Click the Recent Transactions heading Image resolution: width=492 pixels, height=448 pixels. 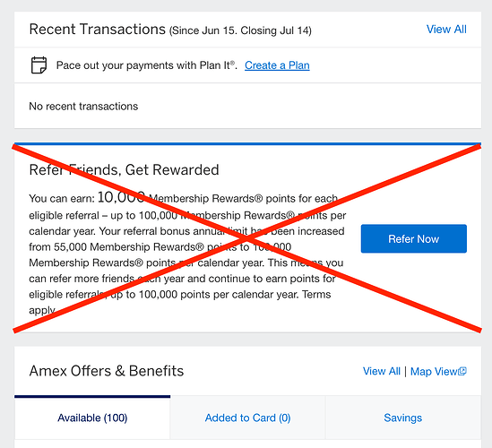pyautogui.click(x=98, y=30)
